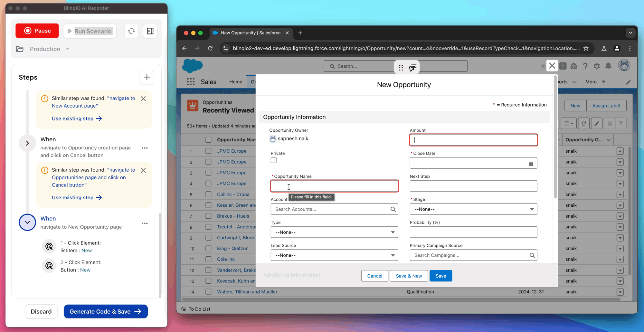644x332 pixels.
Task: Open the list display as table dropdown
Action: [x=568, y=124]
